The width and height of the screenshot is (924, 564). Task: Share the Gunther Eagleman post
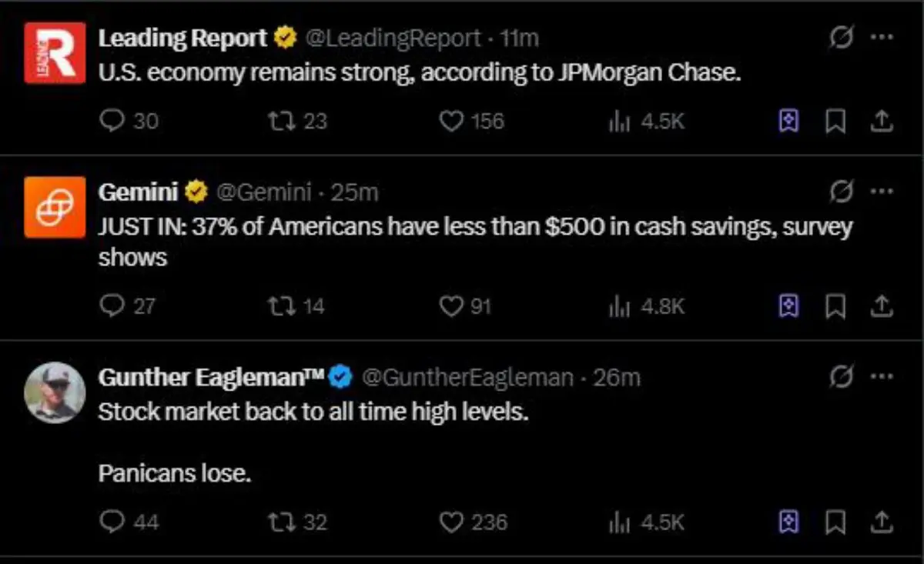[x=882, y=522]
